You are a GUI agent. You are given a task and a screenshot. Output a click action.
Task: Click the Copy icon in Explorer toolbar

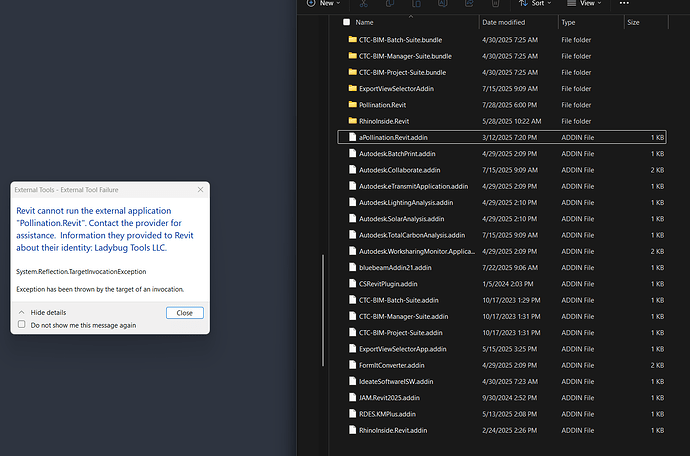(x=390, y=4)
